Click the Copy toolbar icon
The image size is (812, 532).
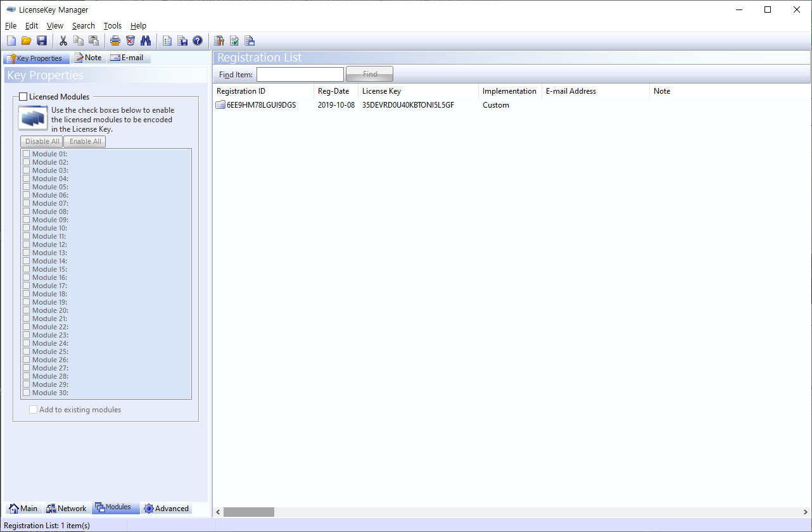pyautogui.click(x=79, y=41)
